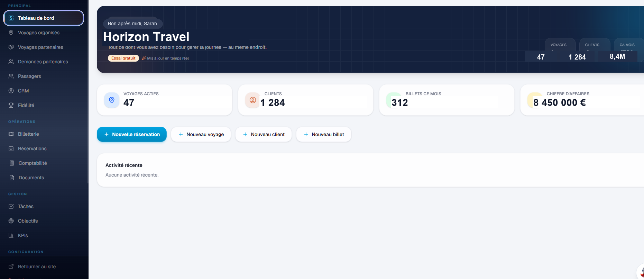Open Demandes partenaires in sidebar
The image size is (644, 279).
tap(44, 62)
